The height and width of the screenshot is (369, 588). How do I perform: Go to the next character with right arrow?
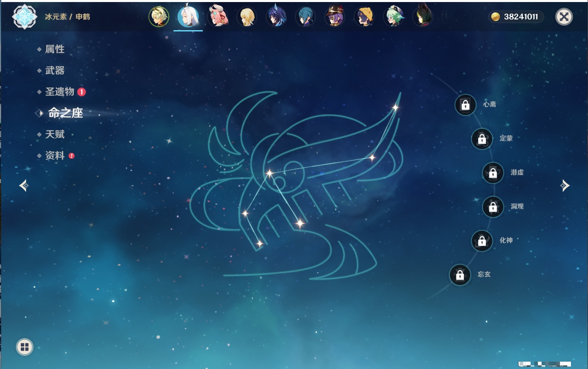(x=565, y=186)
